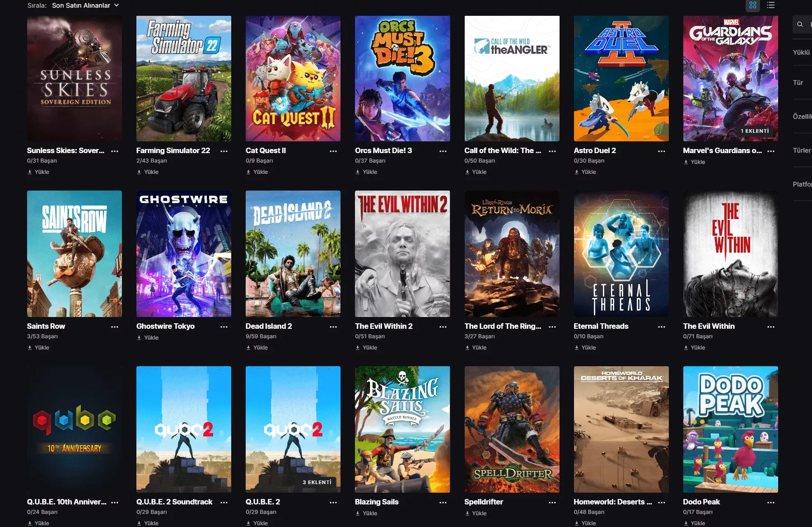Expand the Tür filter section

click(x=798, y=83)
